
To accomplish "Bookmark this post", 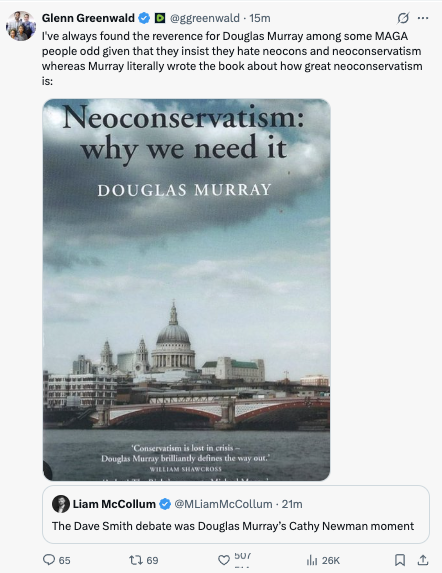I will pos(400,560).
